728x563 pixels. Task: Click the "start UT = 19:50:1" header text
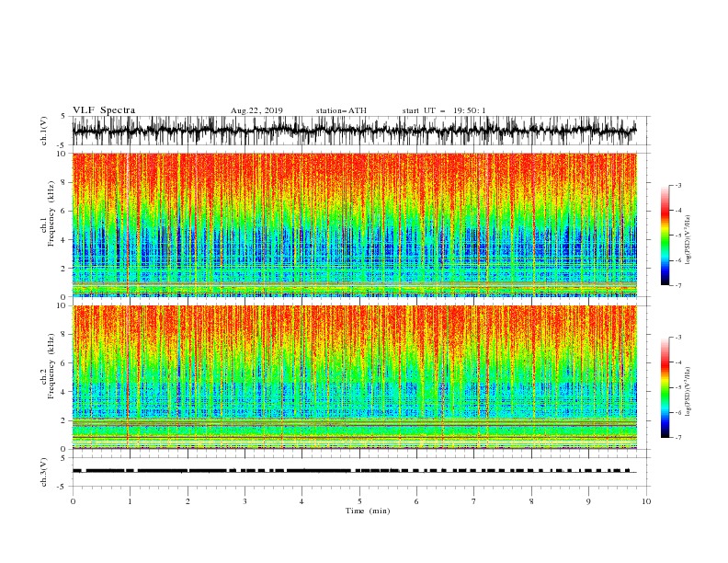click(443, 110)
